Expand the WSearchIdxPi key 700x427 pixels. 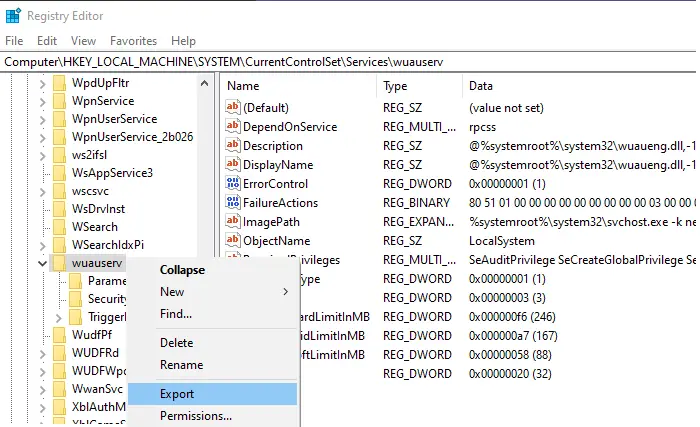click(x=42, y=245)
